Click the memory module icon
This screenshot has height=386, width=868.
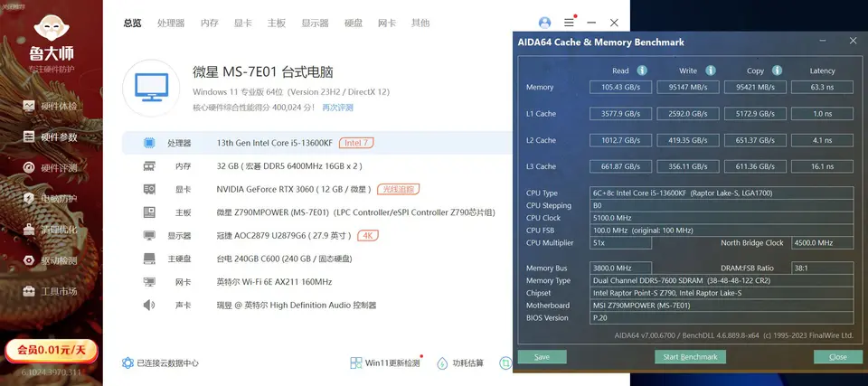[149, 165]
